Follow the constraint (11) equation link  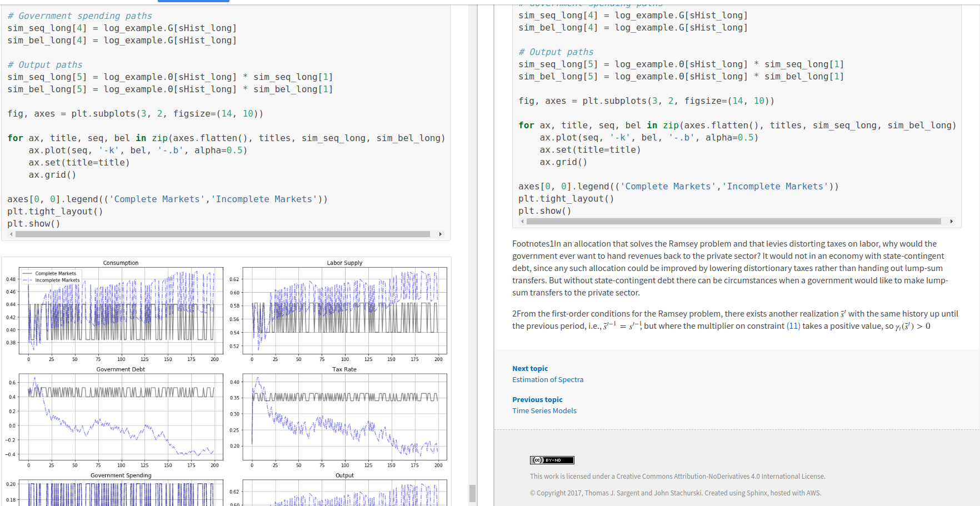click(793, 326)
